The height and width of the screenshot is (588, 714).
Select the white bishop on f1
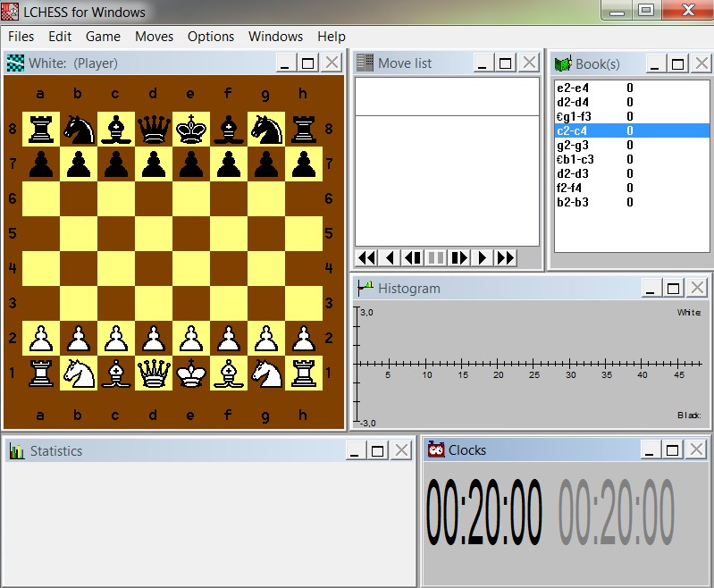[229, 374]
